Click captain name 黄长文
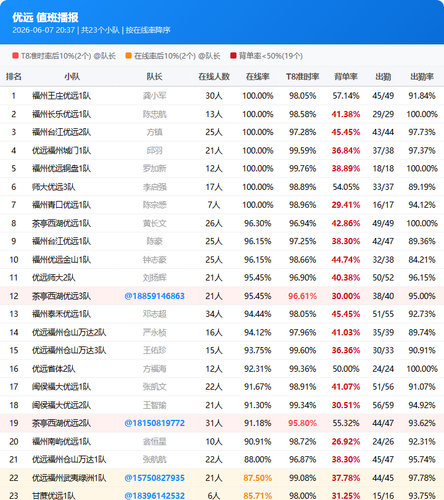Screen dimensions: 444x500 [154, 223]
